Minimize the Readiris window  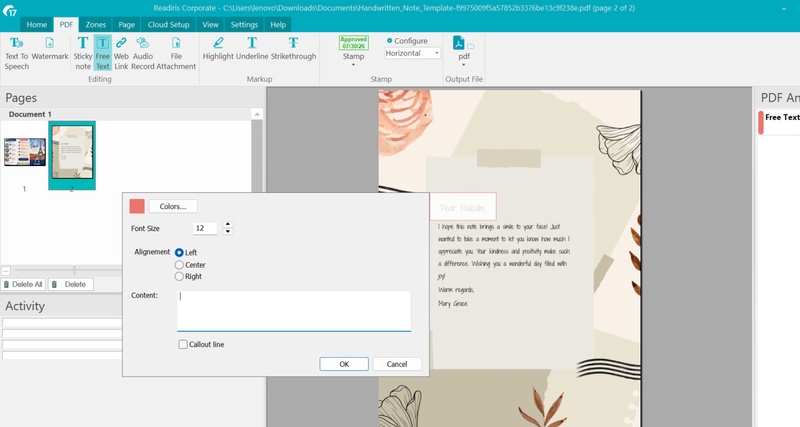(x=784, y=8)
